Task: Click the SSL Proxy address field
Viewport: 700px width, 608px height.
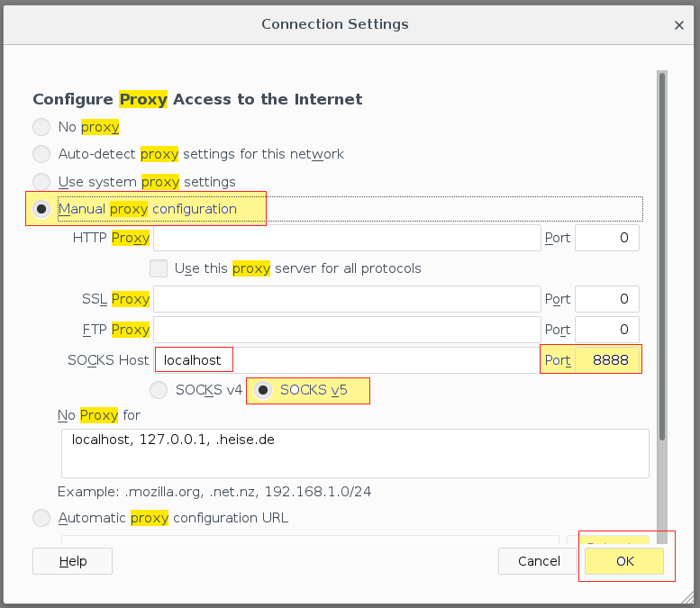Action: (346, 299)
